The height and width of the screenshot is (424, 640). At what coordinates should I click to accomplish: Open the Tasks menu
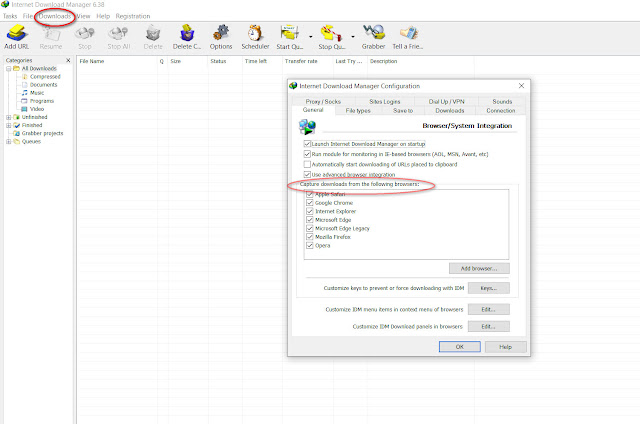10,16
